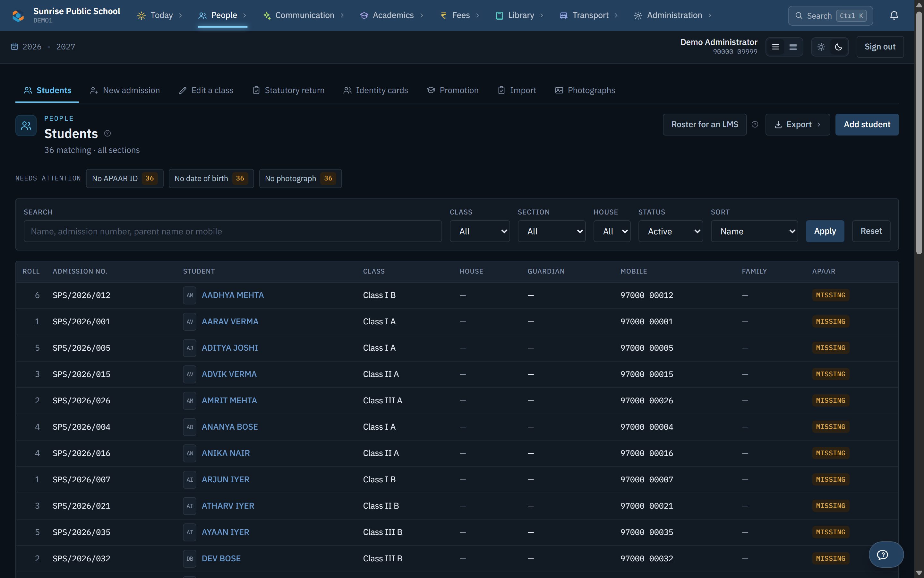Expand the Export menu
Viewport: 924px width, 578px height.
tap(798, 125)
